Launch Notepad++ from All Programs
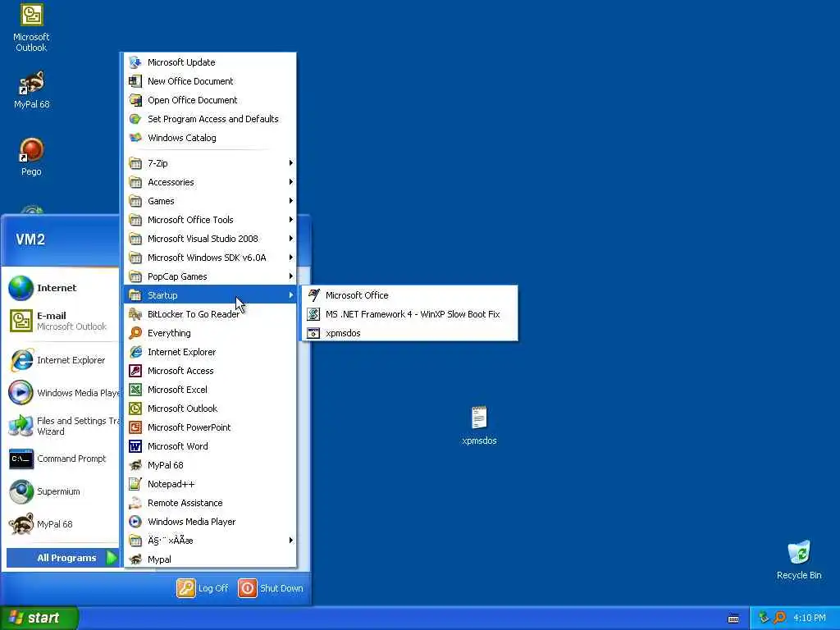 210,484
